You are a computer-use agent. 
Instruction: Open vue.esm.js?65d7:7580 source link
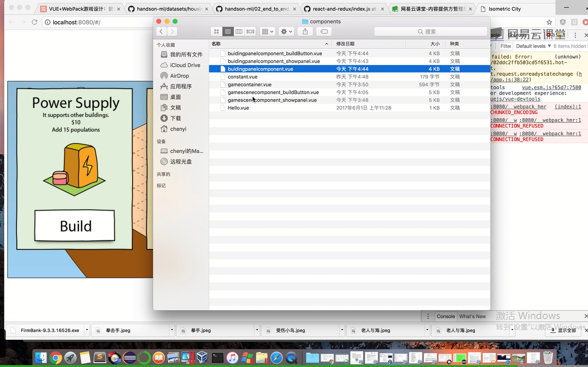click(x=551, y=88)
